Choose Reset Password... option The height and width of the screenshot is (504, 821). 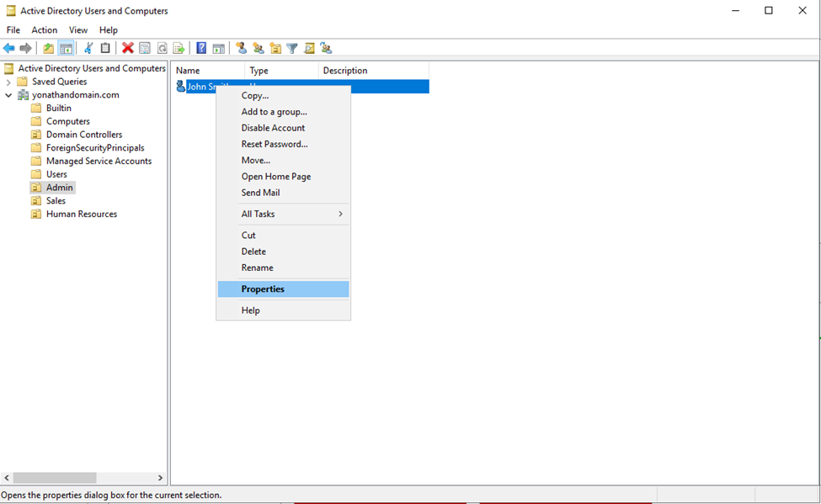click(x=283, y=144)
